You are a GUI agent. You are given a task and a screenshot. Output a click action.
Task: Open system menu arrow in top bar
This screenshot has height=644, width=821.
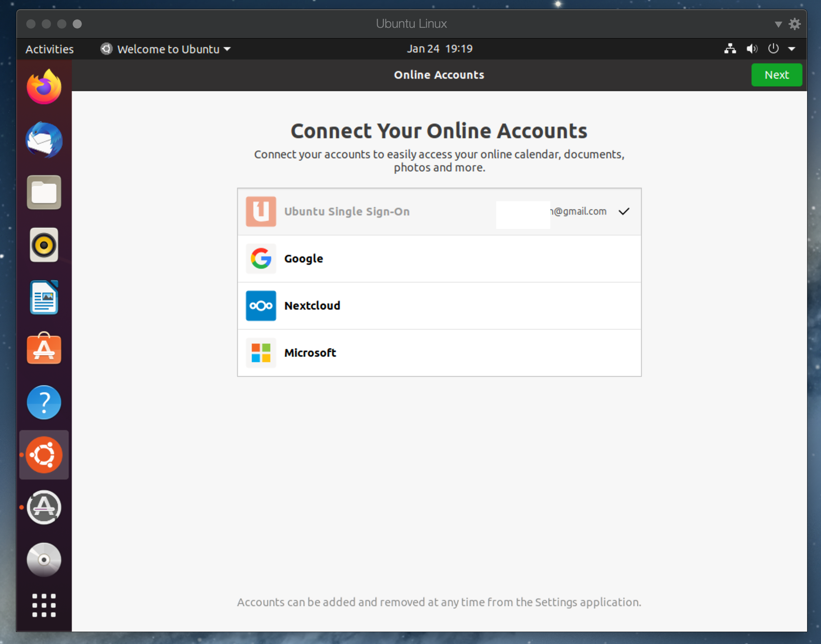click(792, 49)
